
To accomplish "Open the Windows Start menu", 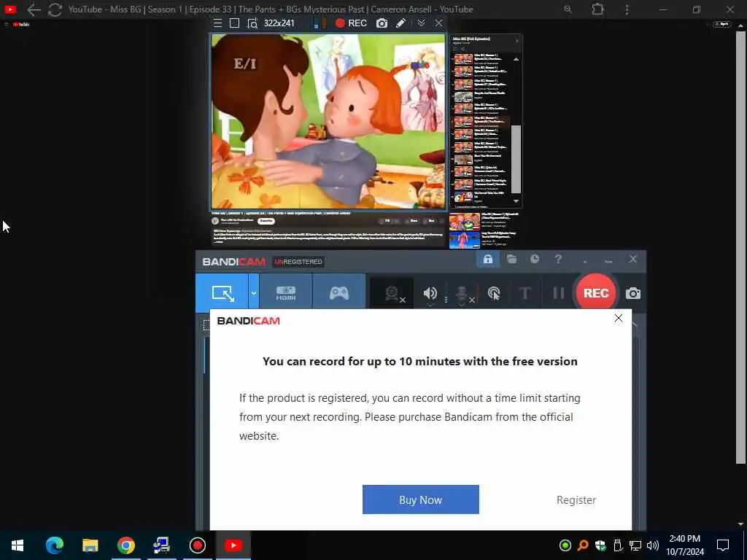I will coord(18,545).
